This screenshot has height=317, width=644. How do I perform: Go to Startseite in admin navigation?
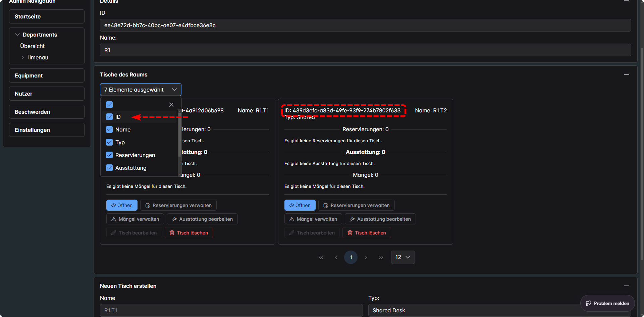coord(47,16)
